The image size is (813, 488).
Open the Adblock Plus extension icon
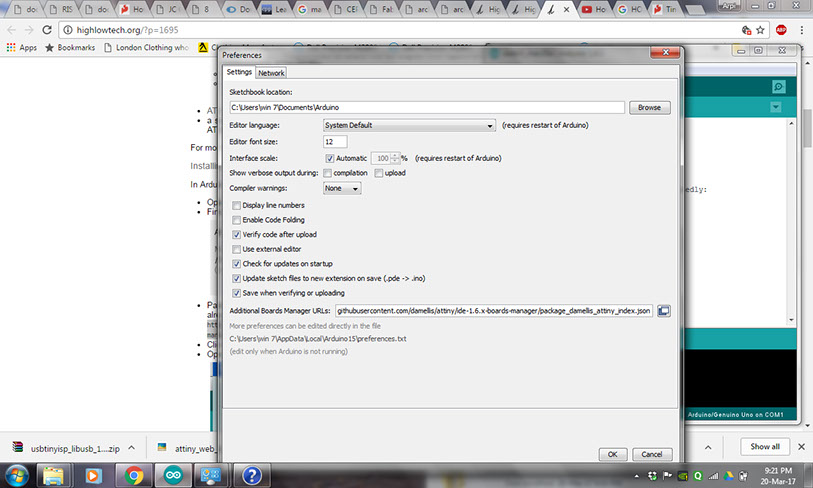pos(781,30)
